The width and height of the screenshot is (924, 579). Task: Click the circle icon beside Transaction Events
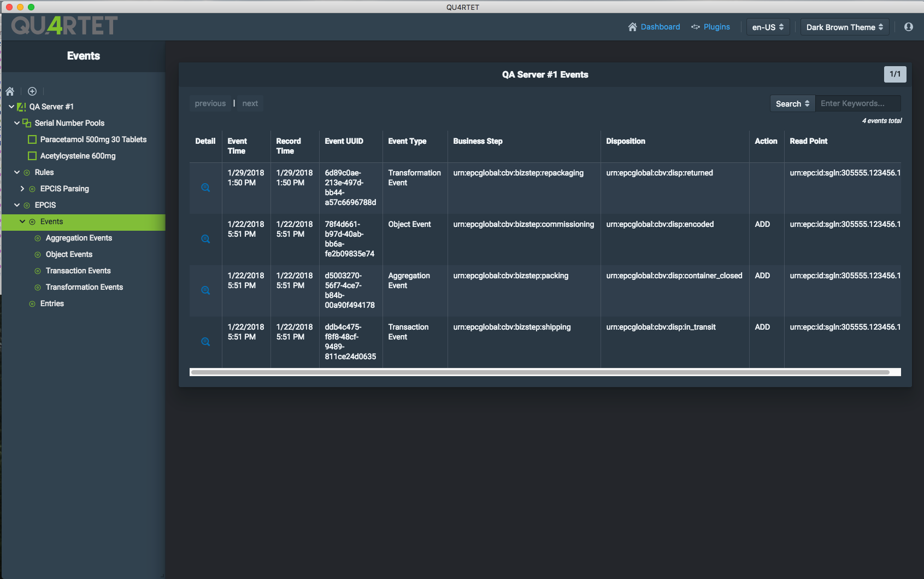click(38, 271)
